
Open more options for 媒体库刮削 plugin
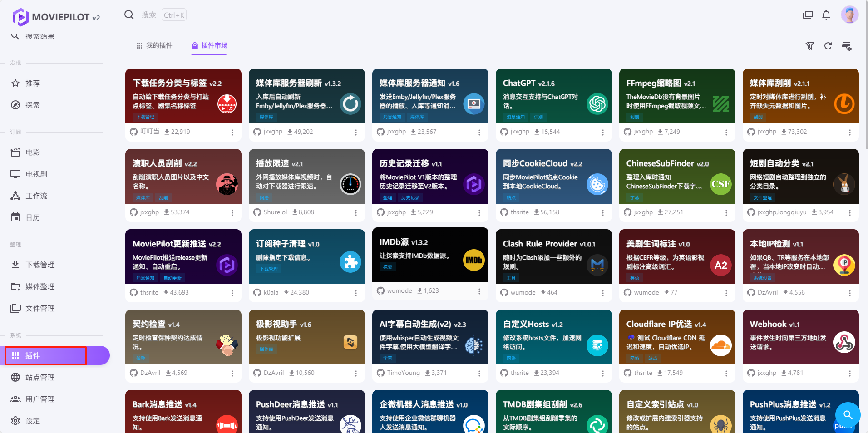[x=850, y=132]
